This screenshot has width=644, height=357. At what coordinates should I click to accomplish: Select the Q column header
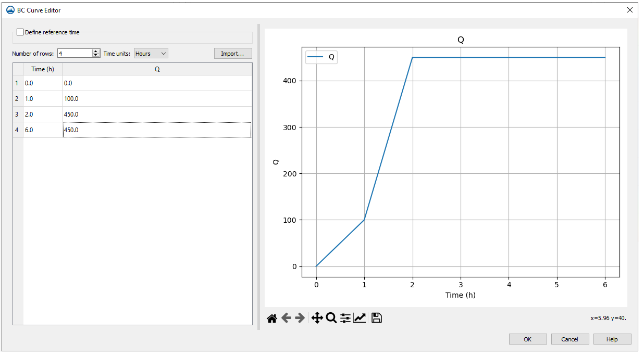point(157,69)
